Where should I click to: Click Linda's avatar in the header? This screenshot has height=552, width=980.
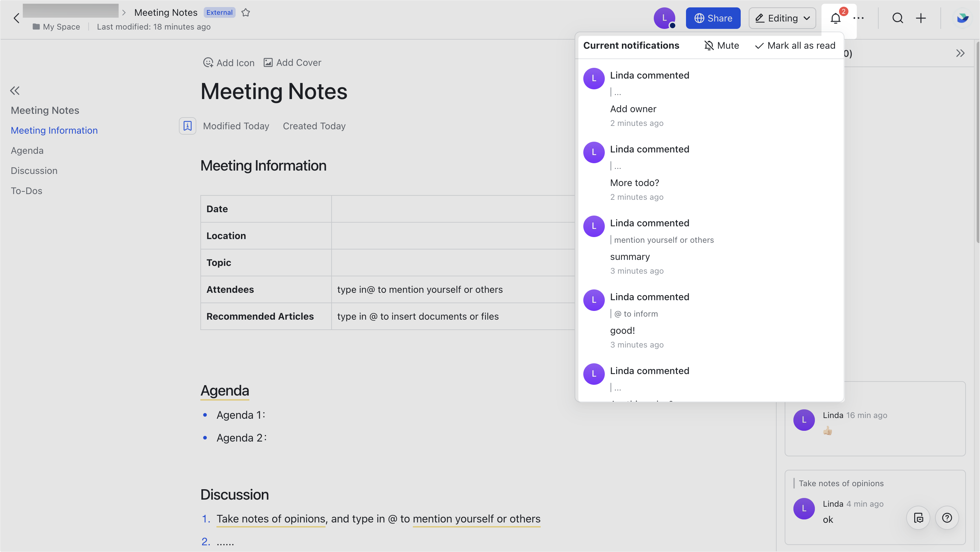tap(664, 18)
